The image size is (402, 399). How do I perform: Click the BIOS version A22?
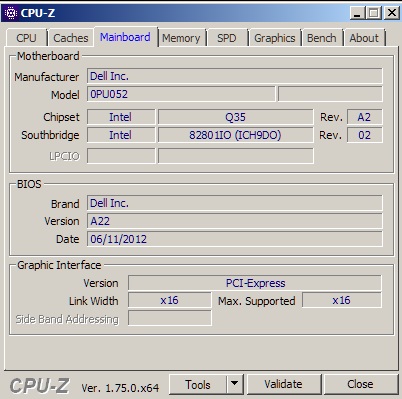235,221
